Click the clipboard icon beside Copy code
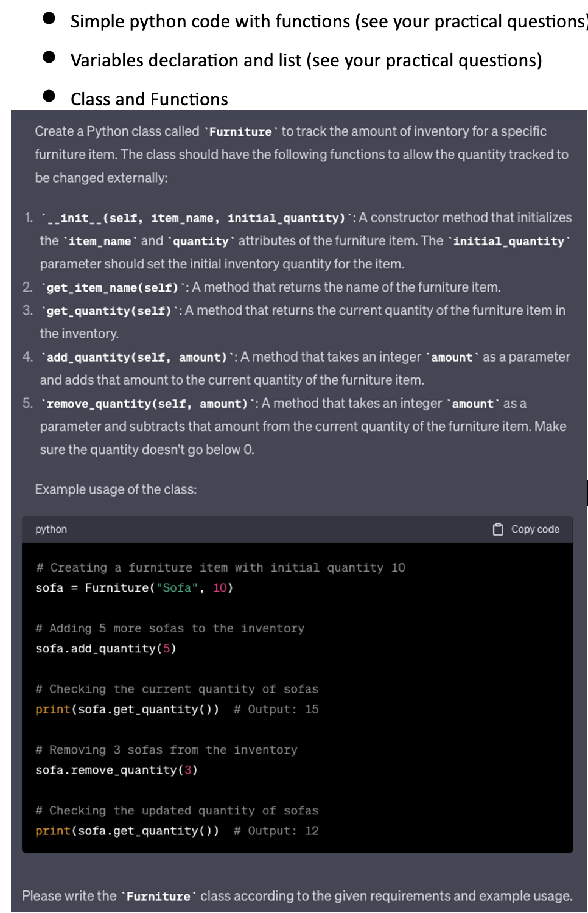 tap(498, 530)
